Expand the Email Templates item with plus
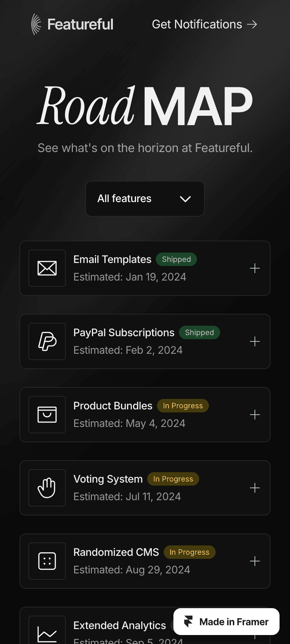The image size is (290, 644). 255,268
